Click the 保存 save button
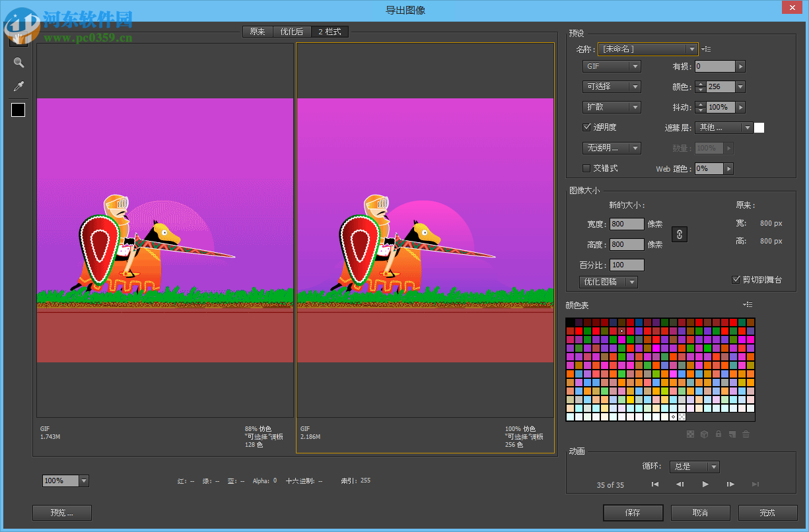This screenshot has height=532, width=809. [x=633, y=512]
